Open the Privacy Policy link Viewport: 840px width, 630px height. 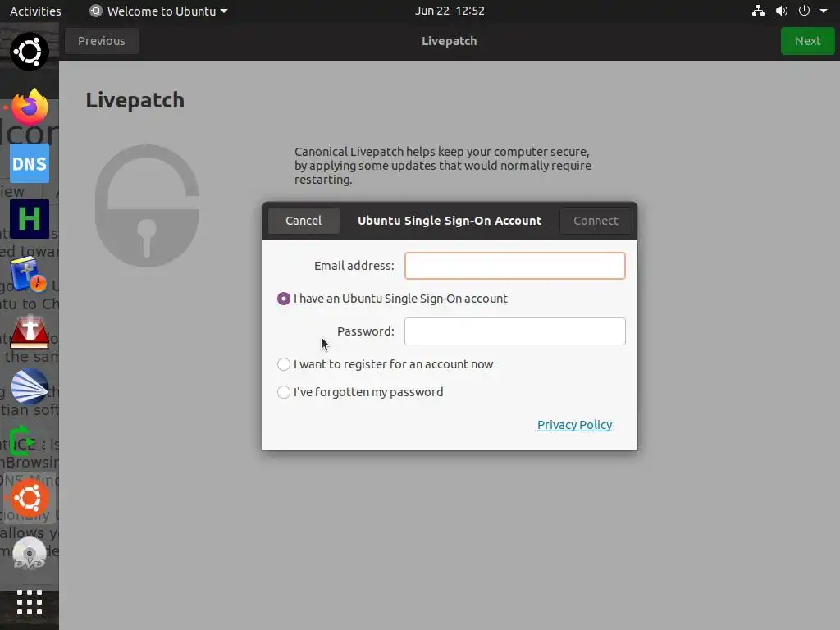(575, 425)
